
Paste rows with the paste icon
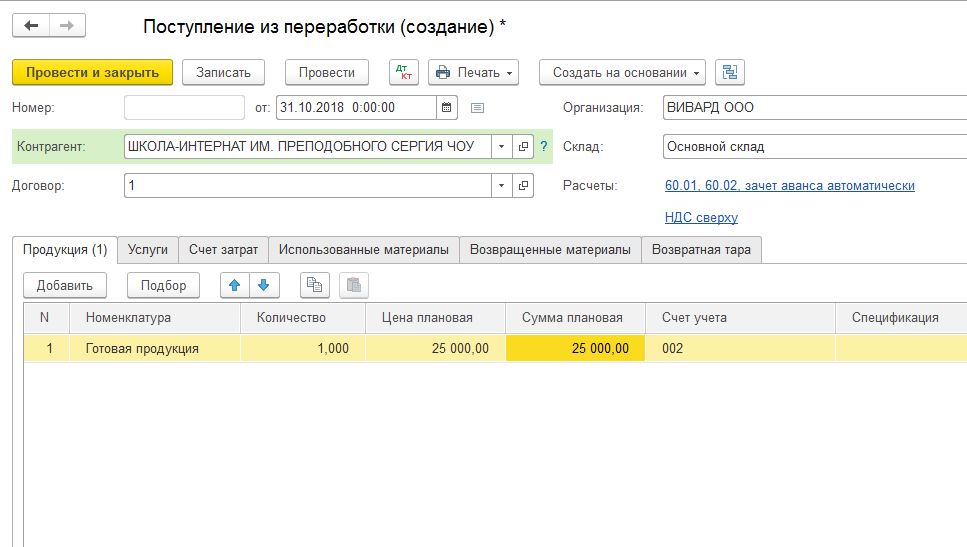353,285
